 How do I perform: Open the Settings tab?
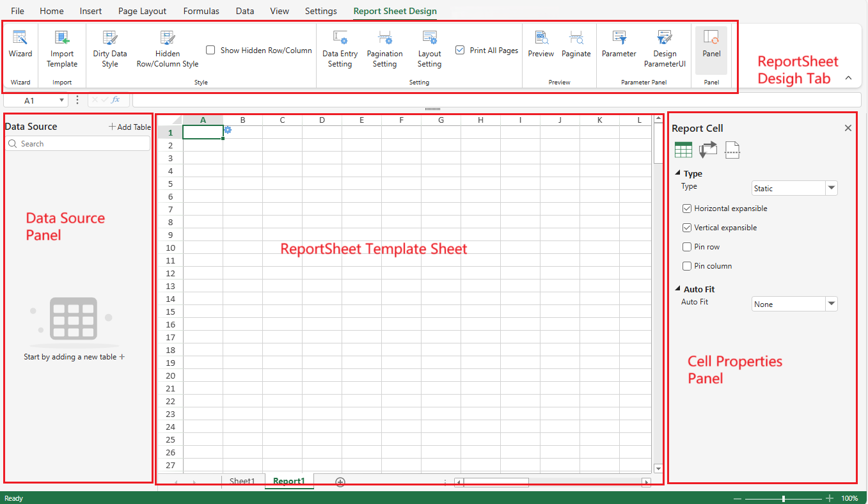coord(321,11)
